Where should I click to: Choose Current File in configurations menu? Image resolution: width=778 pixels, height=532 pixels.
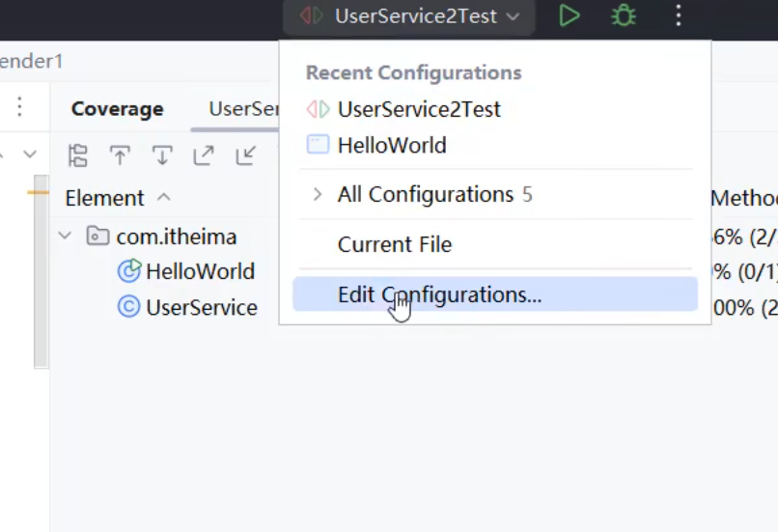[394, 245]
